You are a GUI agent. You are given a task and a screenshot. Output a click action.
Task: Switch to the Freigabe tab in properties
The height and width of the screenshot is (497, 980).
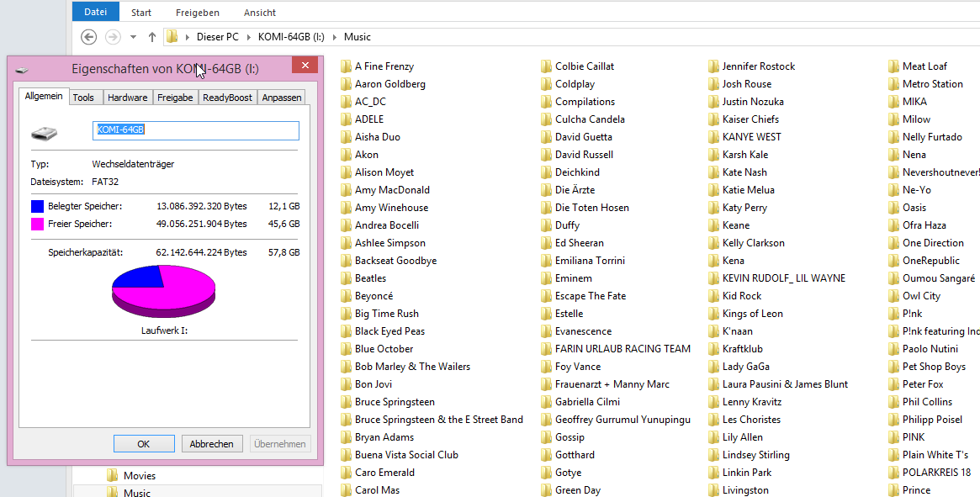point(175,98)
